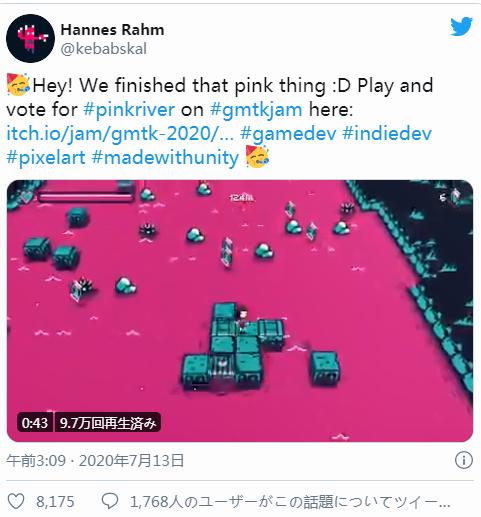
Task: Open the #pixelart hashtag
Action: pyautogui.click(x=46, y=157)
